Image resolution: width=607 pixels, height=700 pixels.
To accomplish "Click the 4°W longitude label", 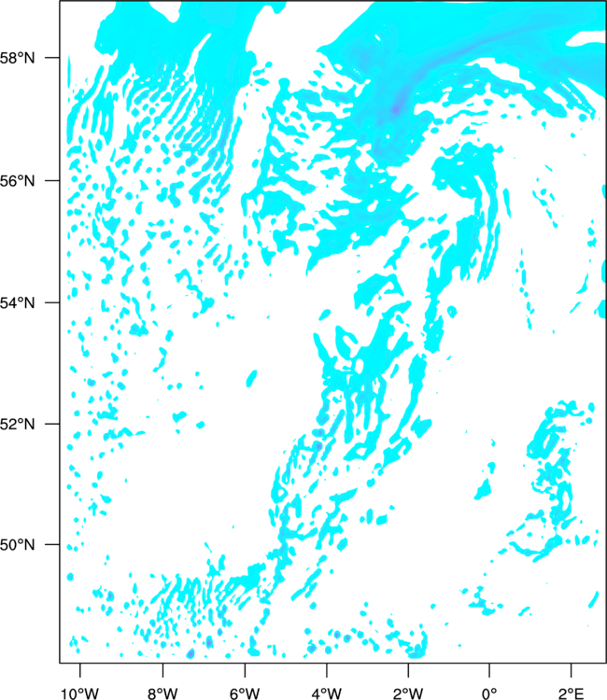I will [327, 693].
